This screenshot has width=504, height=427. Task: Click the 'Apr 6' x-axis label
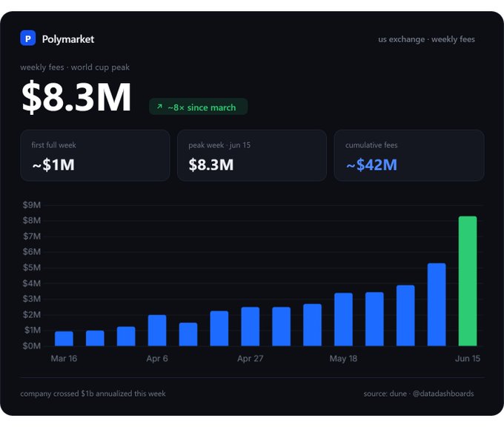tap(157, 359)
